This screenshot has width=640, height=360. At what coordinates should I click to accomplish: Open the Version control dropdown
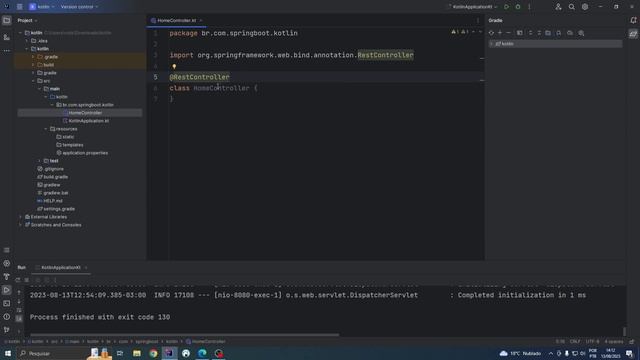click(79, 7)
